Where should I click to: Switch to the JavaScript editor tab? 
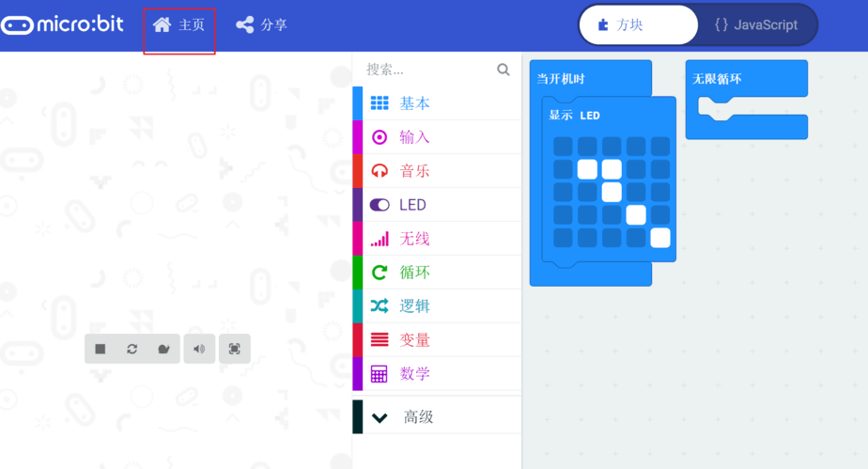(756, 25)
